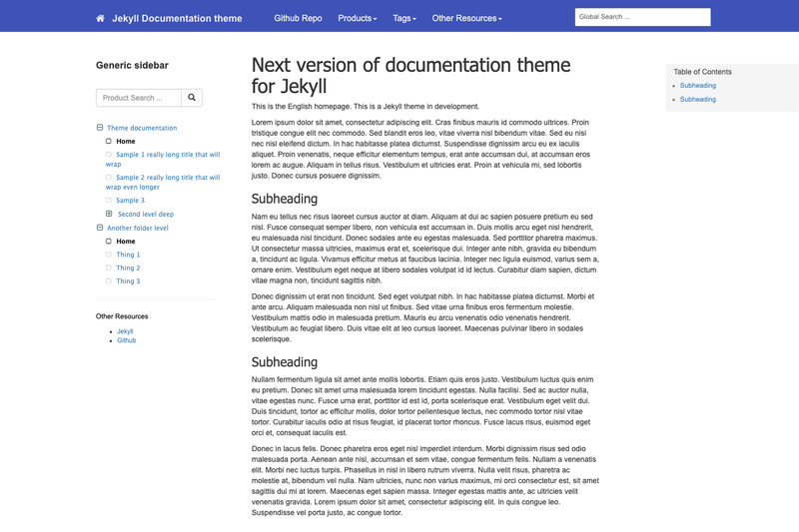Click the main page title heading
The height and width of the screenshot is (532, 799).
(x=410, y=75)
